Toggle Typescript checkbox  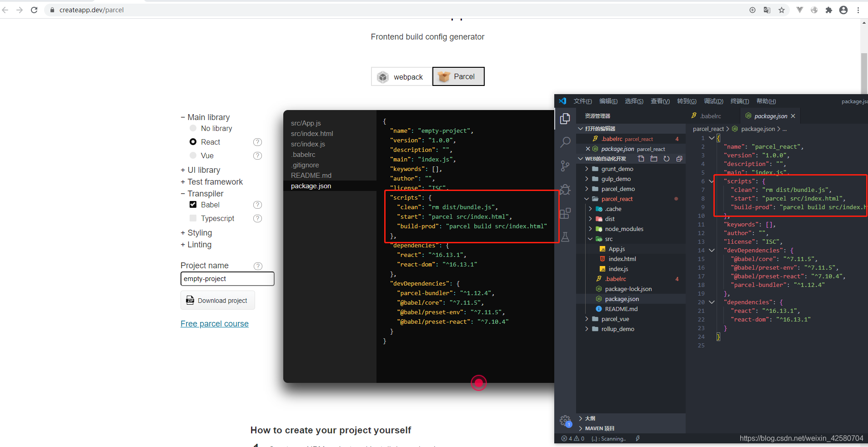click(193, 218)
